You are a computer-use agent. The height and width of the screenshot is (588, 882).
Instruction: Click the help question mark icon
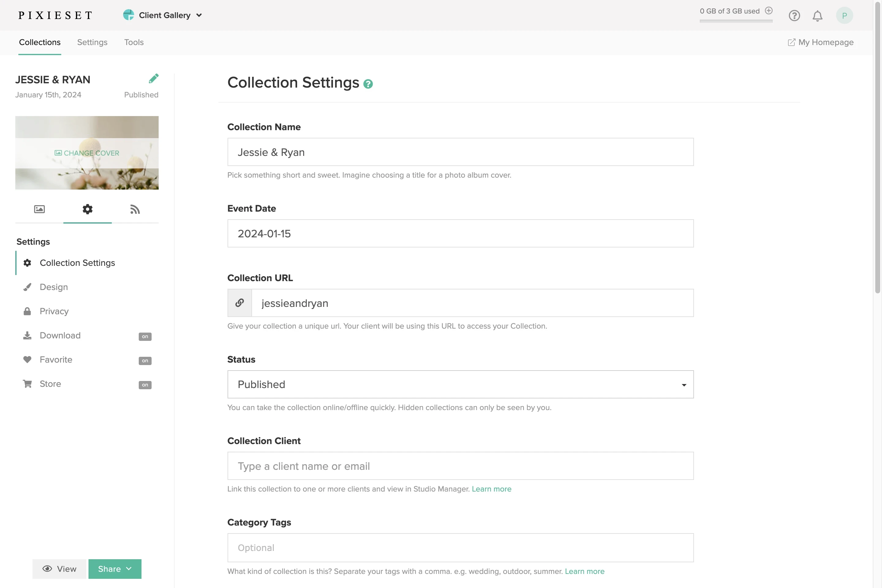(x=794, y=15)
